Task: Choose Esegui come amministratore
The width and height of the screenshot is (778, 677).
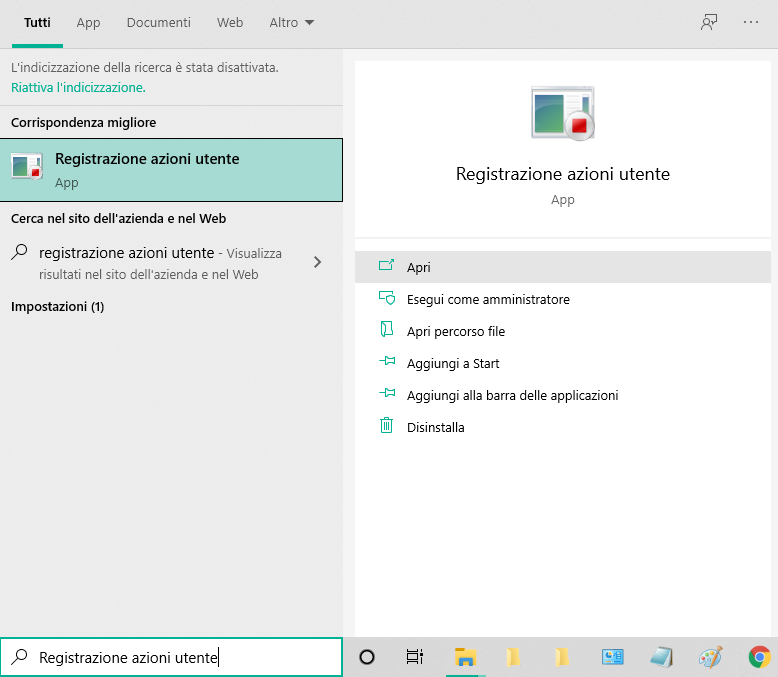Action: click(x=487, y=299)
